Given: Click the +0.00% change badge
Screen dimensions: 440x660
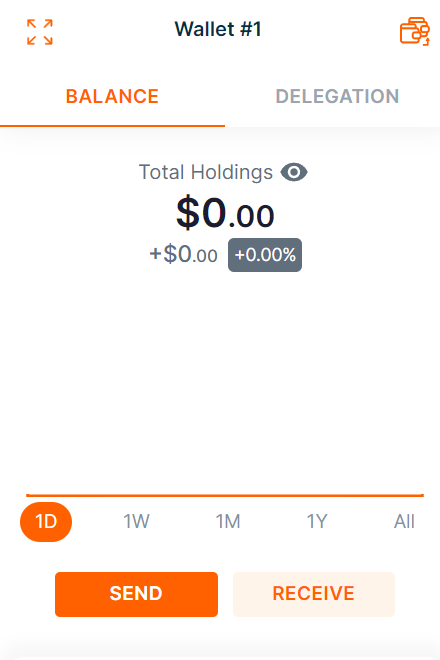Looking at the screenshot, I should pos(265,255).
